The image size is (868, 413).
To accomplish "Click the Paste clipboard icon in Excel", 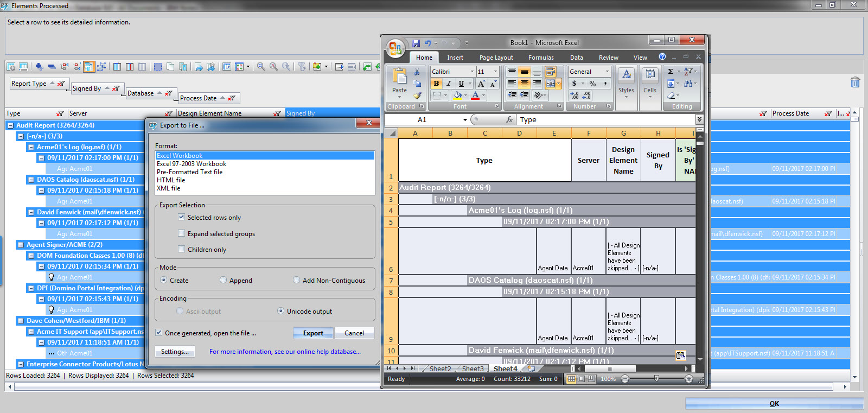I will click(400, 76).
